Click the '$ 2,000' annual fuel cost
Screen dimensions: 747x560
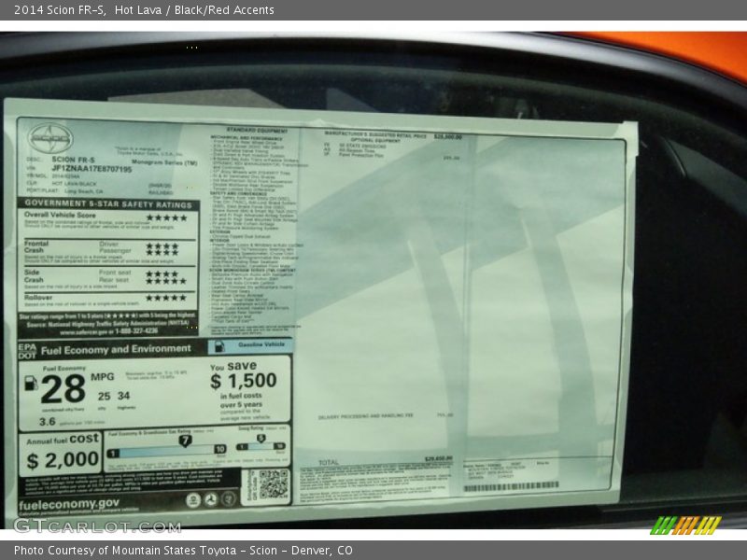click(63, 460)
